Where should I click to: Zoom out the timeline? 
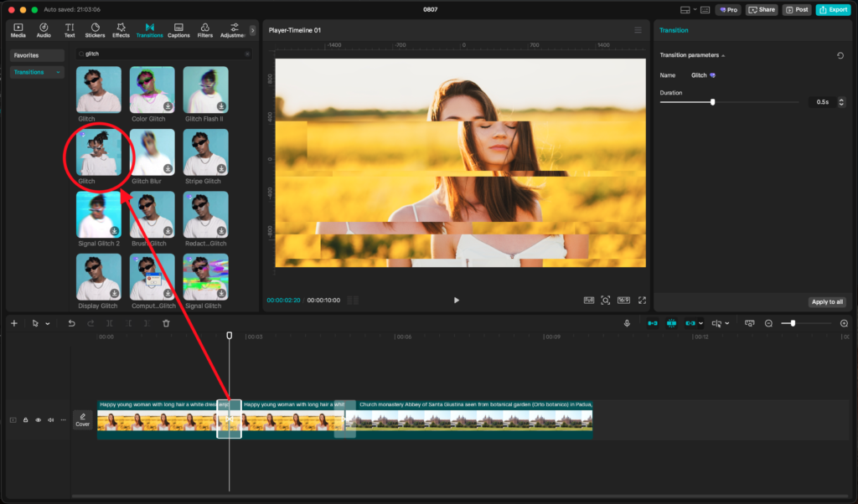pyautogui.click(x=768, y=323)
